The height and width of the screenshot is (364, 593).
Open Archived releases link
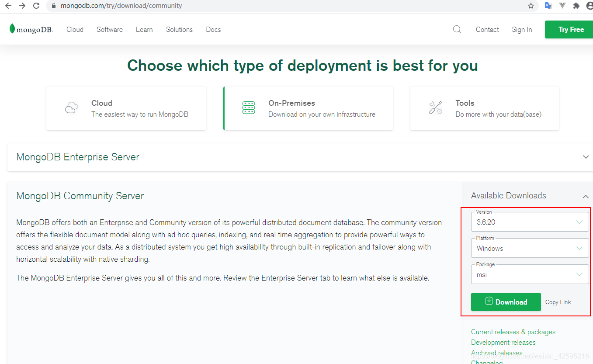coord(496,353)
